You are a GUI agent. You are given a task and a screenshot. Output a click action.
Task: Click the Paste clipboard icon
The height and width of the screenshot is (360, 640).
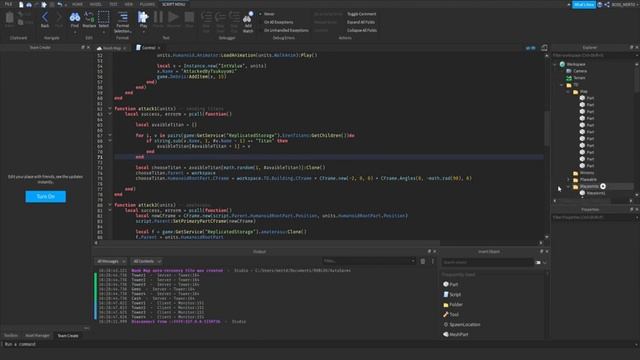pos(10,18)
